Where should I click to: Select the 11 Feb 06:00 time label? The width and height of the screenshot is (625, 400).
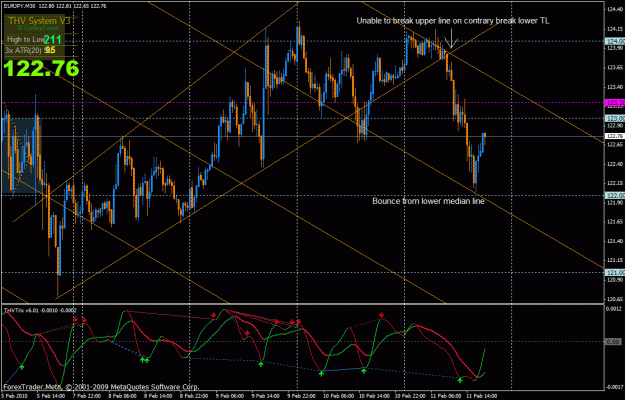point(446,396)
